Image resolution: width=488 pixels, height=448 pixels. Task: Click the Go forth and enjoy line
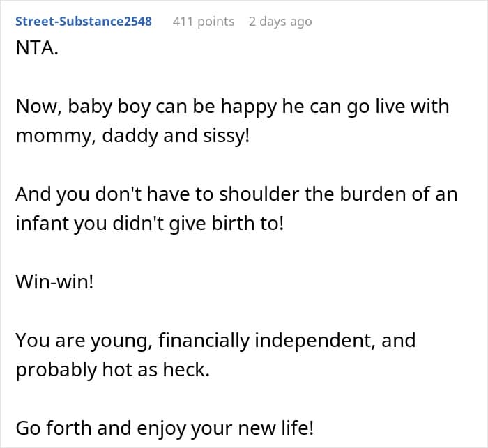(x=165, y=428)
